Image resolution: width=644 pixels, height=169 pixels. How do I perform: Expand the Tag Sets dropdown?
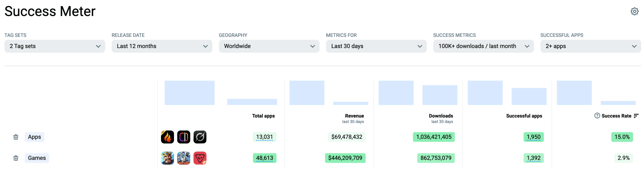55,46
